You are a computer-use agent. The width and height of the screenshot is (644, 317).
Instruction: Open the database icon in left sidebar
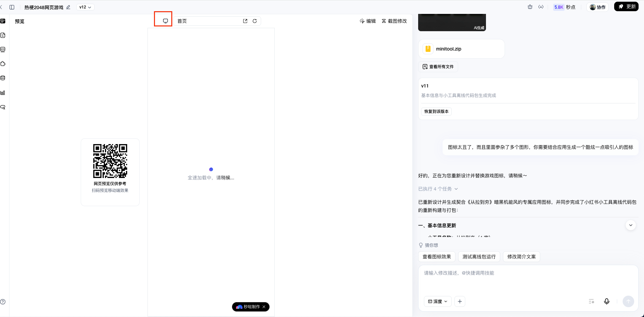point(3,78)
